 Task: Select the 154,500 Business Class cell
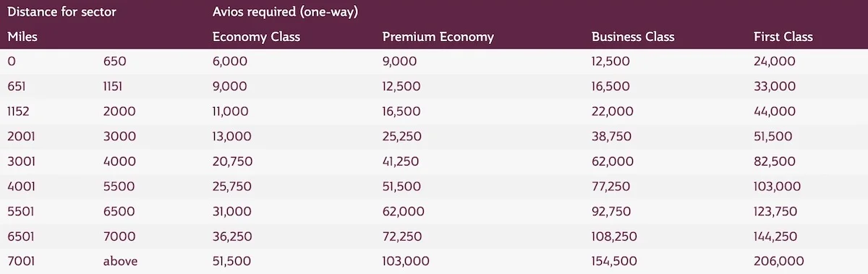tap(615, 262)
